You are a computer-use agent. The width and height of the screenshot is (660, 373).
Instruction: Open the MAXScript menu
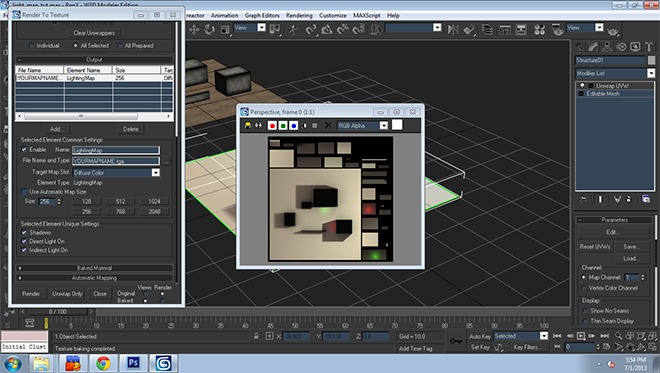[x=367, y=15]
